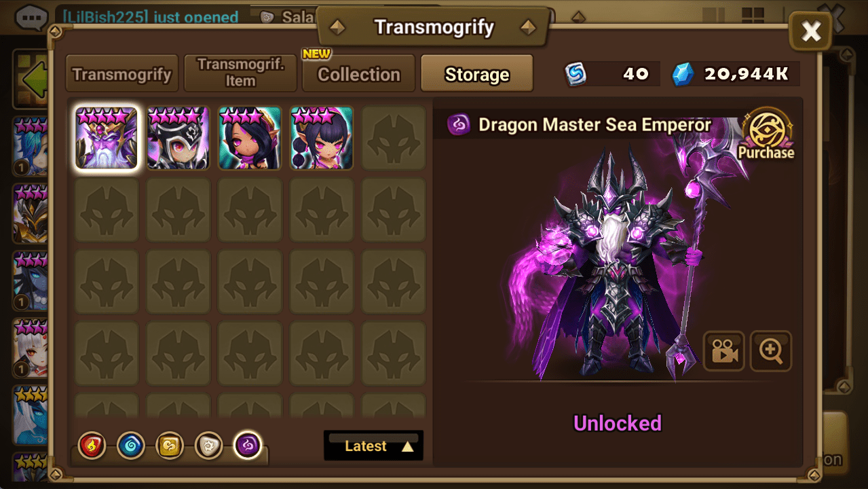Screen dimensions: 868x489
Task: Open the Transmogrif. Item tab
Action: (240, 73)
